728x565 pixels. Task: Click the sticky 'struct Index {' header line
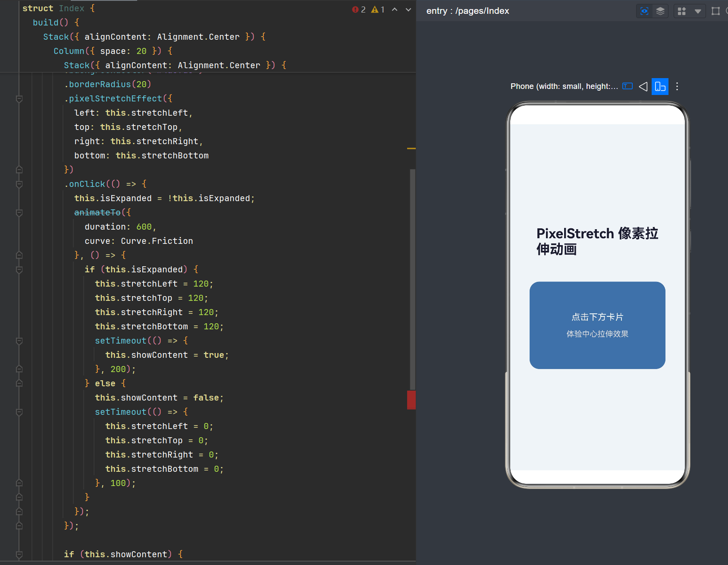(59, 8)
